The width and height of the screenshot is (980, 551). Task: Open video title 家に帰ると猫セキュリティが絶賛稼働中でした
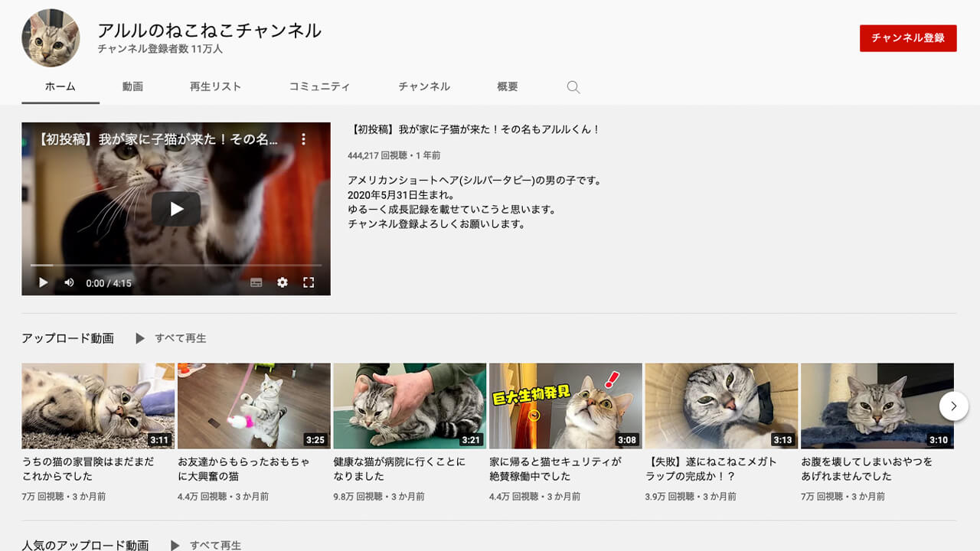point(556,469)
